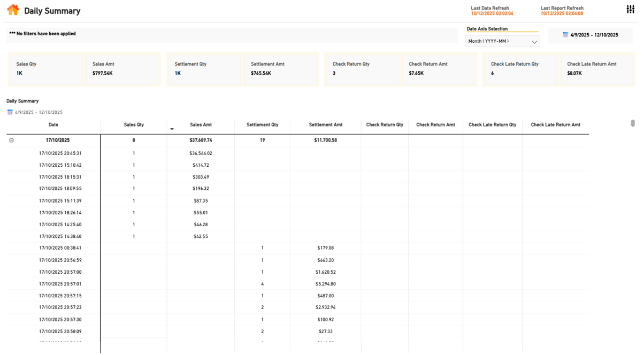Select the $87.35 cell
This screenshot has height=355, width=644.
pos(201,201)
